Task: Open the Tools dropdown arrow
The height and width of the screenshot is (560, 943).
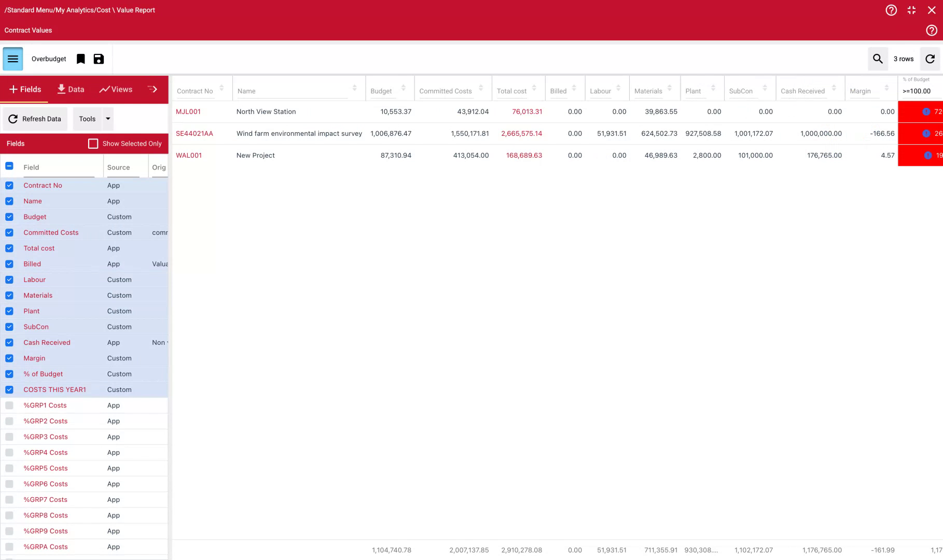Action: [x=108, y=119]
